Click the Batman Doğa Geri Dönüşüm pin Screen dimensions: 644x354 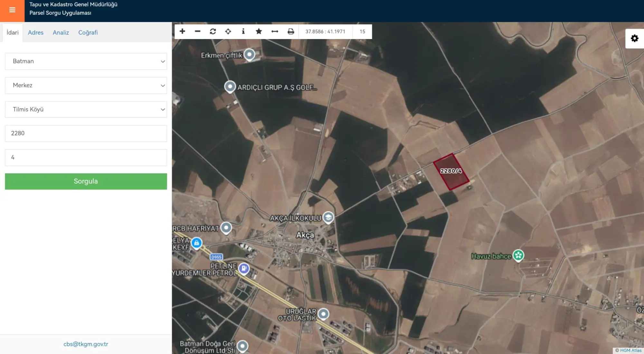click(x=242, y=346)
